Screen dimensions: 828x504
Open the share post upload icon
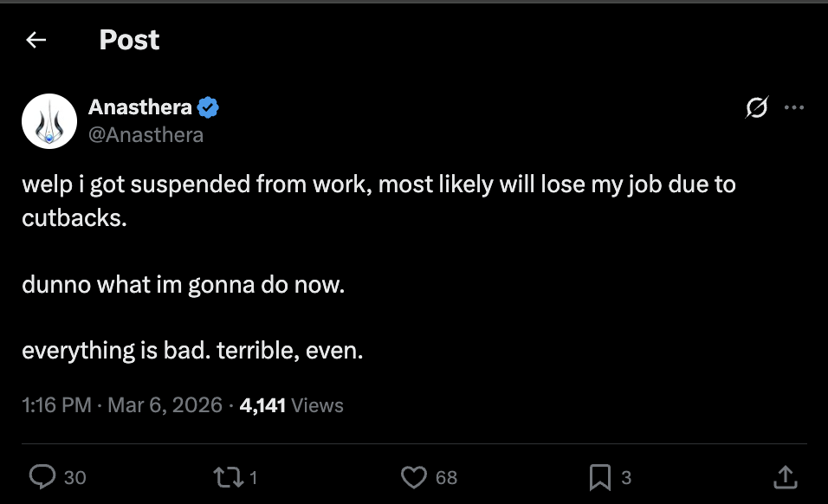(786, 477)
